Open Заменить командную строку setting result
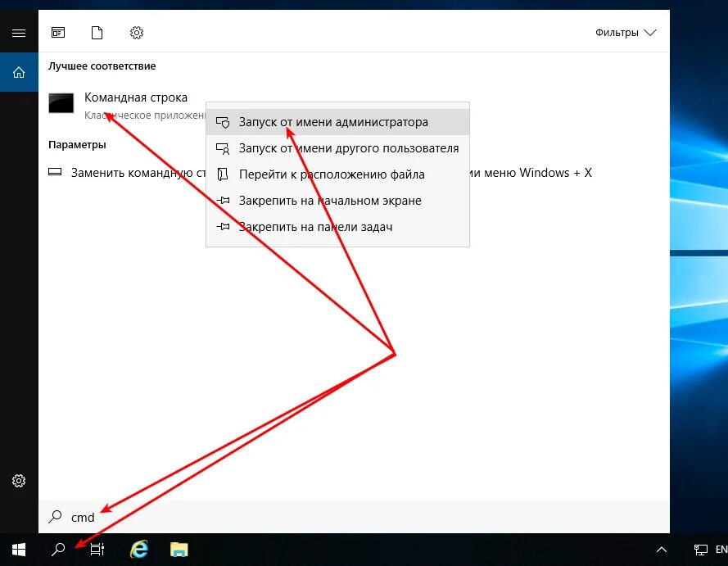 click(123, 173)
